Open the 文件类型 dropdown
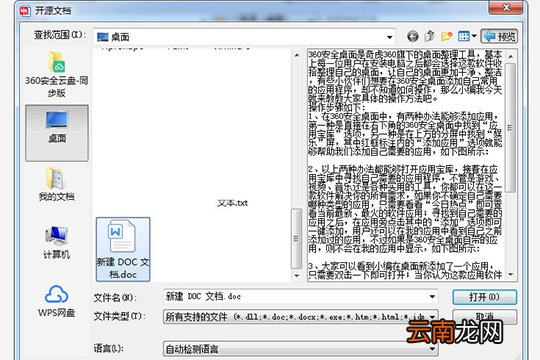 click(301, 316)
